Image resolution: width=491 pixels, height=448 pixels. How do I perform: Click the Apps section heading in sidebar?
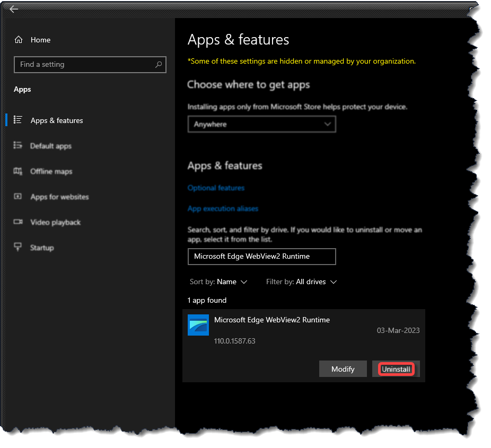click(22, 89)
